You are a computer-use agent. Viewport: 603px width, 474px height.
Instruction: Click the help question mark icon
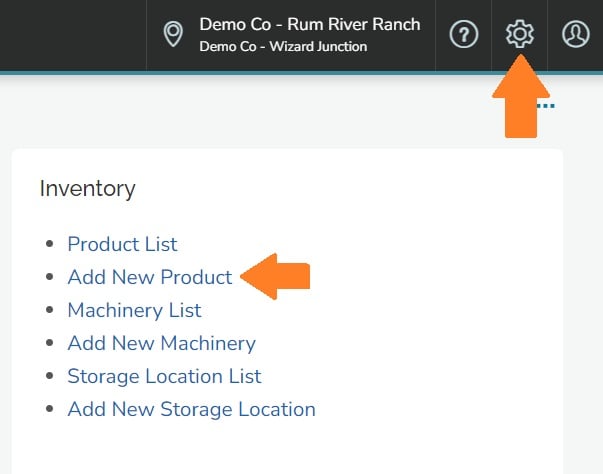click(463, 34)
